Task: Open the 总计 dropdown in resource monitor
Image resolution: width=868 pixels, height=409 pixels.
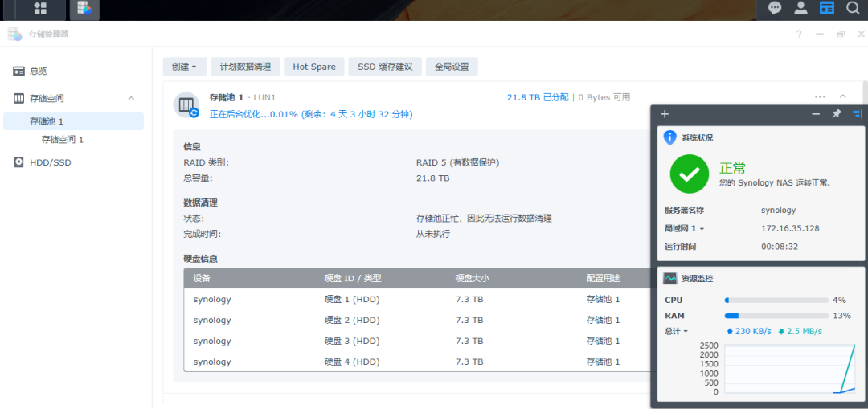Action: (676, 331)
